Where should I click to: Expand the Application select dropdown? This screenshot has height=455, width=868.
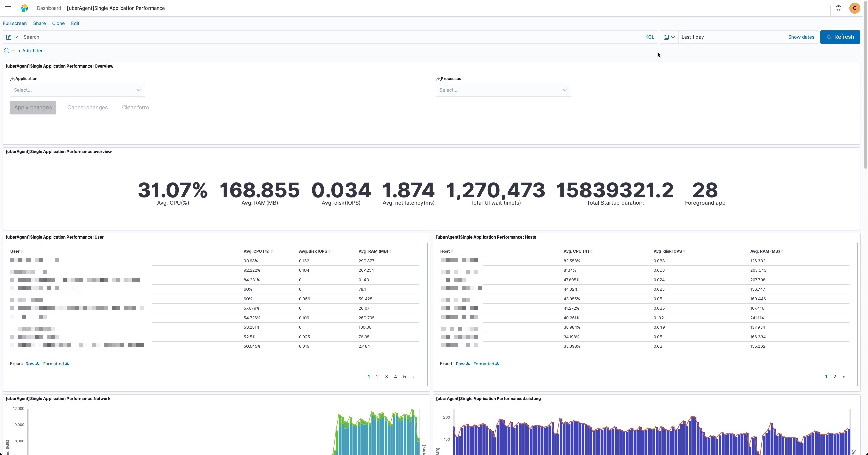click(x=77, y=90)
